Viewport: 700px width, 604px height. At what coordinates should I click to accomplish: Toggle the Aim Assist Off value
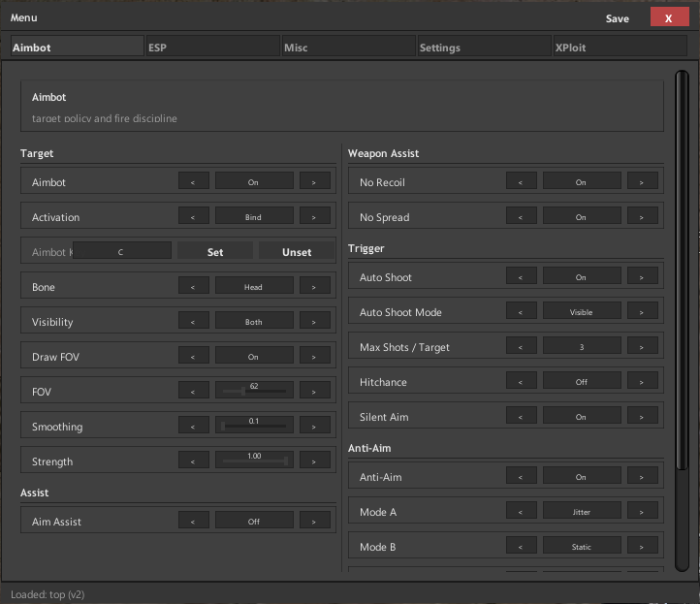click(x=254, y=521)
